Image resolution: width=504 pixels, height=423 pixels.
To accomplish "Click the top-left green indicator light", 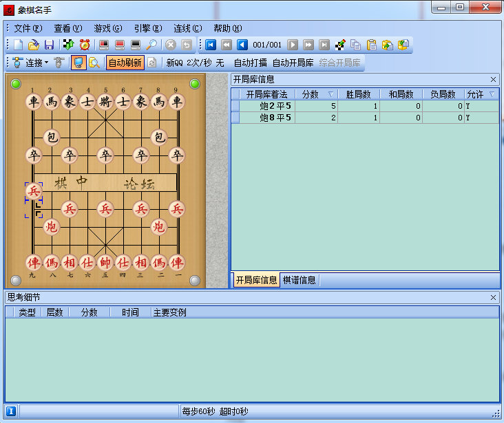I will (16, 84).
